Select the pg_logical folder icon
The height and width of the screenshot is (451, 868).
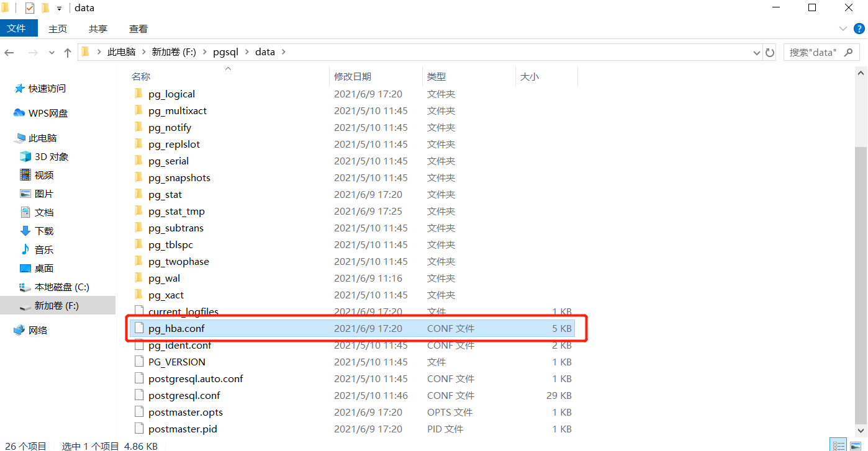(138, 94)
